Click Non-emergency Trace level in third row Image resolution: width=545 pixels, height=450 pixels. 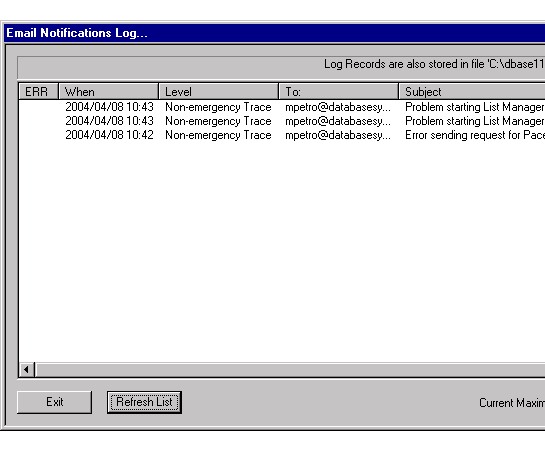coord(218,135)
